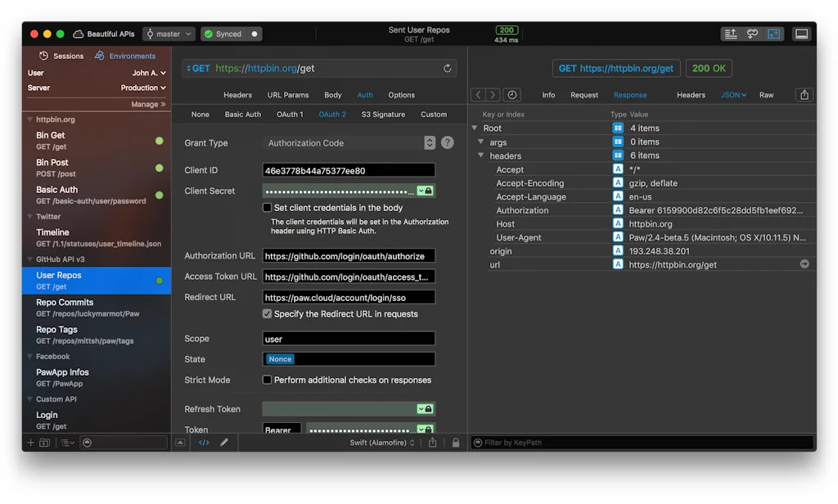
Task: Open the Server Production environment dropdown
Action: (x=143, y=88)
